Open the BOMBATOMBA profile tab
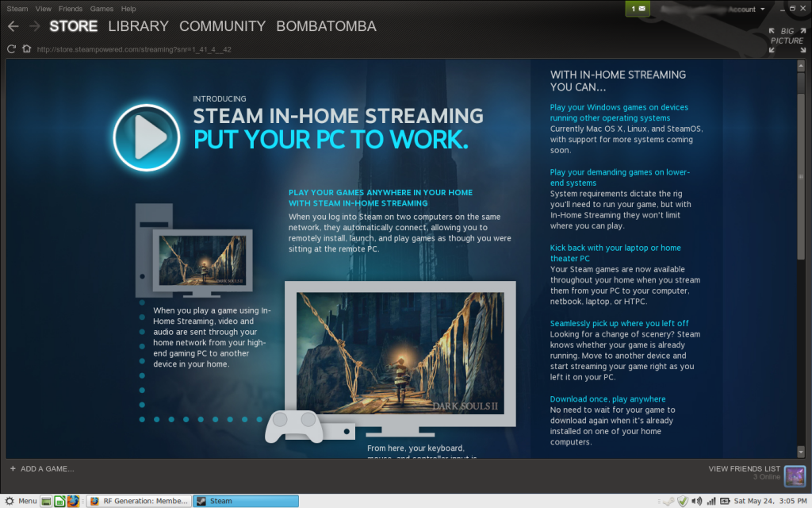This screenshot has height=508, width=812. [x=326, y=26]
